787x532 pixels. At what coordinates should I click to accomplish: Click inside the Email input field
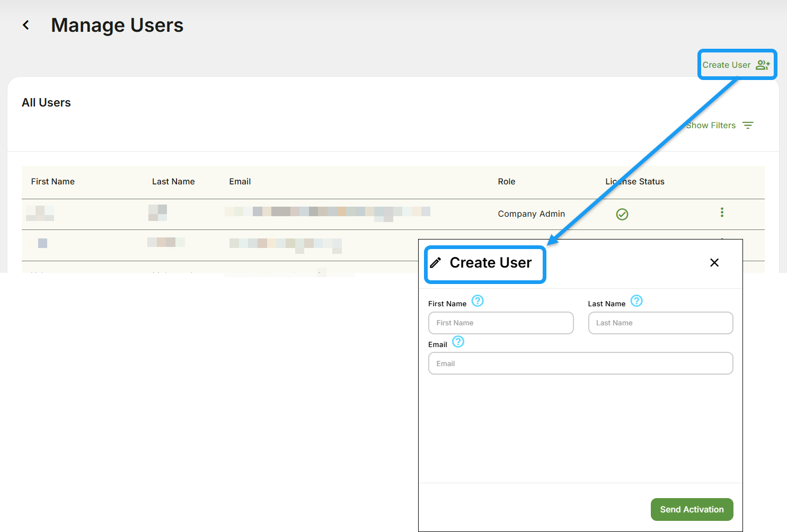[580, 363]
